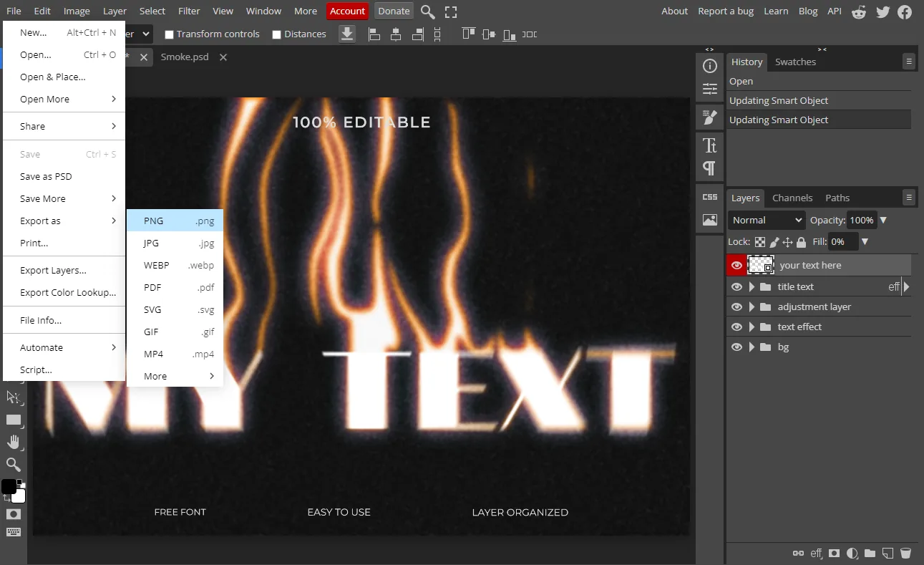Open the Paragraph panel icon

710,168
